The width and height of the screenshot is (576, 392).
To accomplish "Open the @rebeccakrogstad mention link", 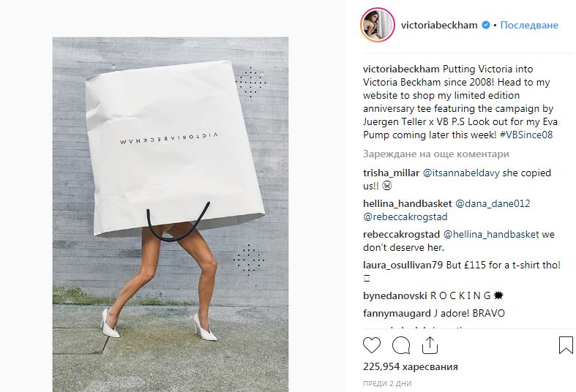I will coord(405,216).
